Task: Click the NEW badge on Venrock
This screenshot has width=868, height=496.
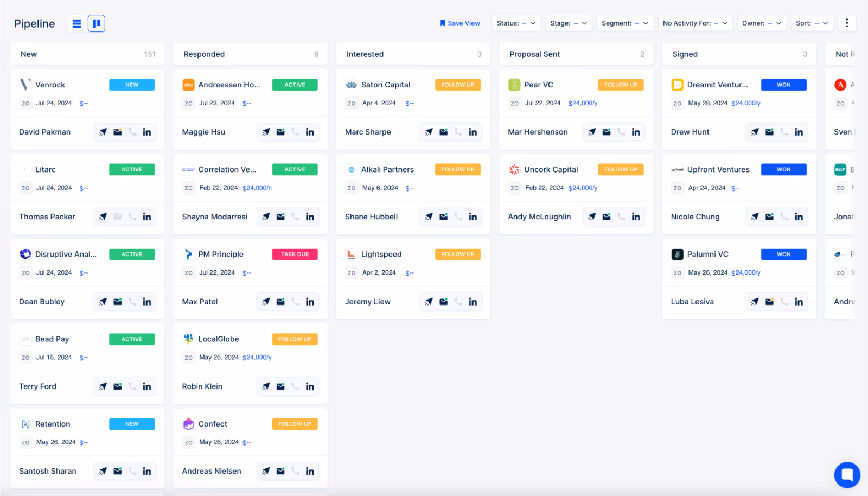Action: 132,85
